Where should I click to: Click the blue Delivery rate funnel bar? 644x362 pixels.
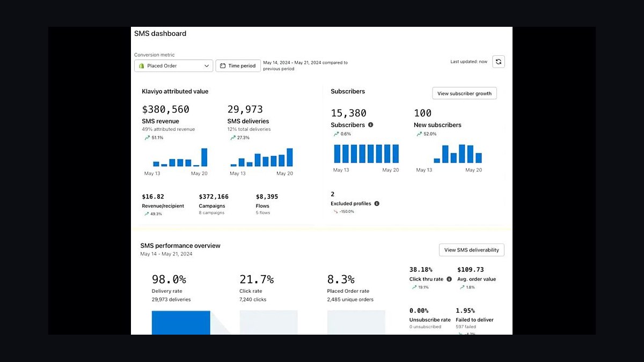tap(181, 322)
